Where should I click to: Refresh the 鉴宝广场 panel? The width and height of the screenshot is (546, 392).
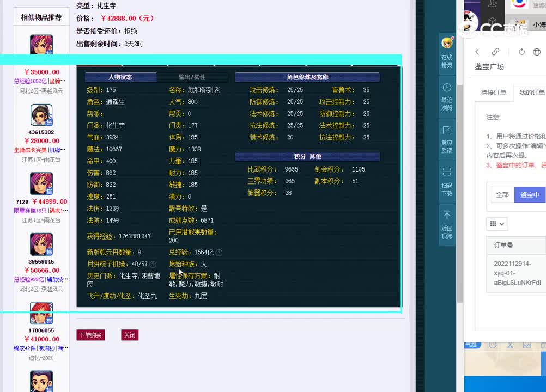point(521,52)
